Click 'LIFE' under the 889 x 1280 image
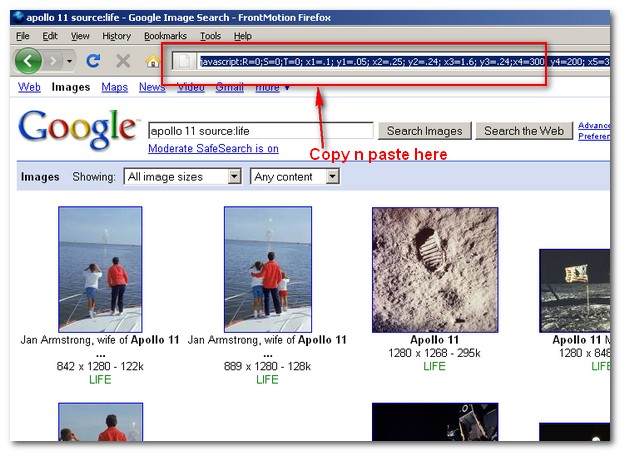The image size is (621, 452). (267, 380)
